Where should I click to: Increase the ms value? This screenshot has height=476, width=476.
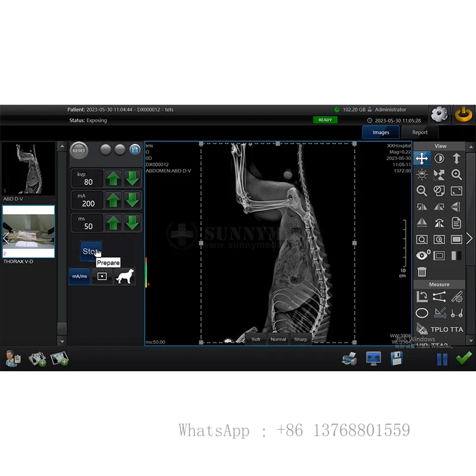[113, 223]
